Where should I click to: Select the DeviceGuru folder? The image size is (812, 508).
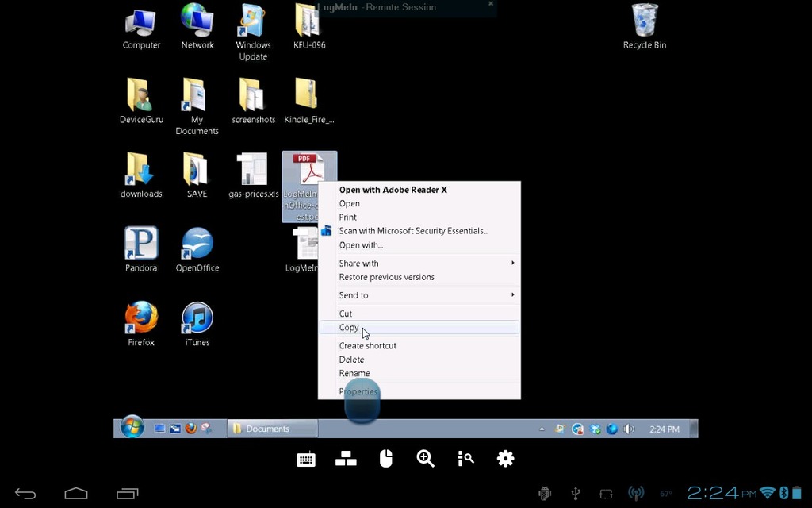tap(141, 101)
